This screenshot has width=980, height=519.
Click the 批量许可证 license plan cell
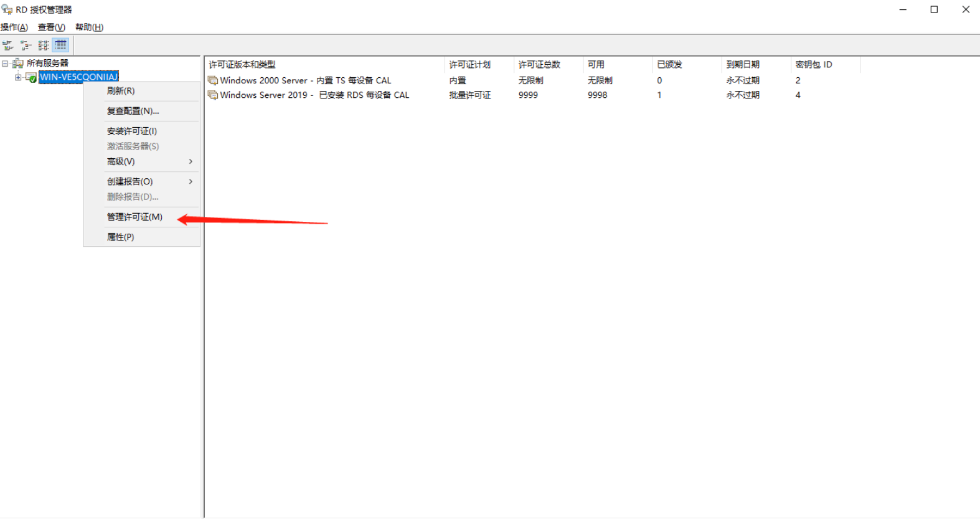point(470,95)
